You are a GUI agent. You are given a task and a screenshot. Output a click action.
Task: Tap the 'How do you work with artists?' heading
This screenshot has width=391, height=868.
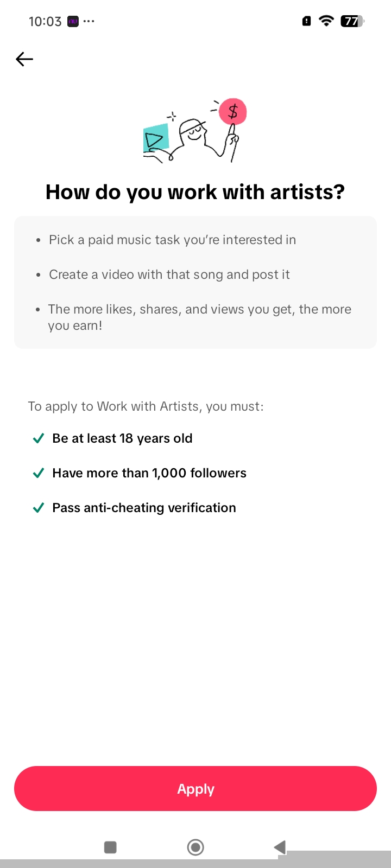[195, 192]
